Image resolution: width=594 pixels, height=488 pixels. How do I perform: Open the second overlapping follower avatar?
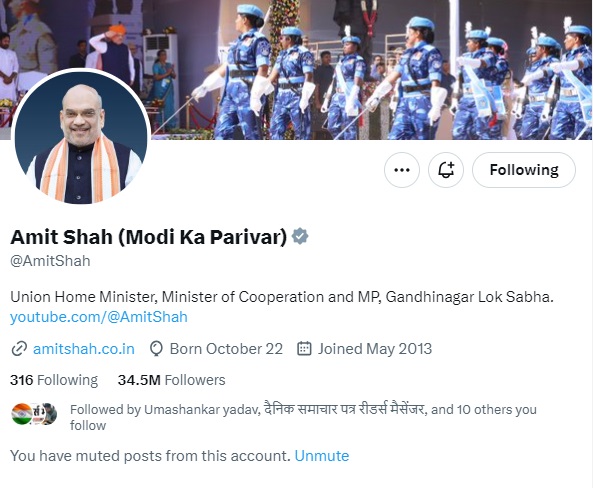[46, 414]
